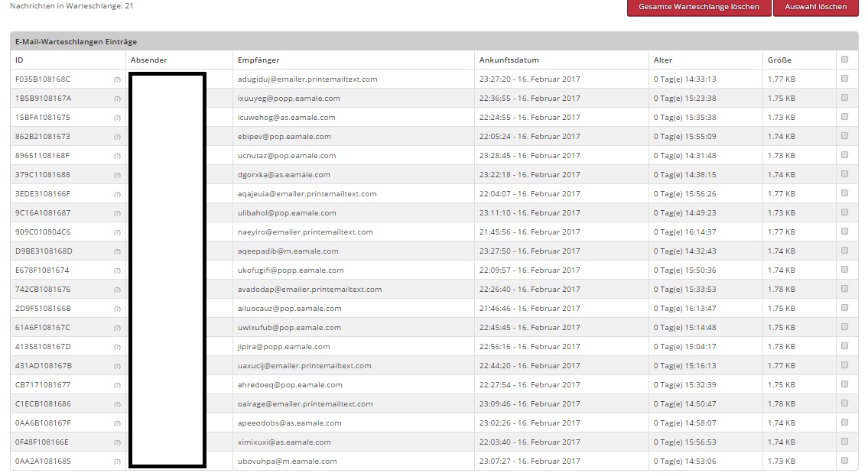Image resolution: width=868 pixels, height=476 pixels.
Task: Click the help icon beside ID 431AD108167B
Action: tap(117, 366)
